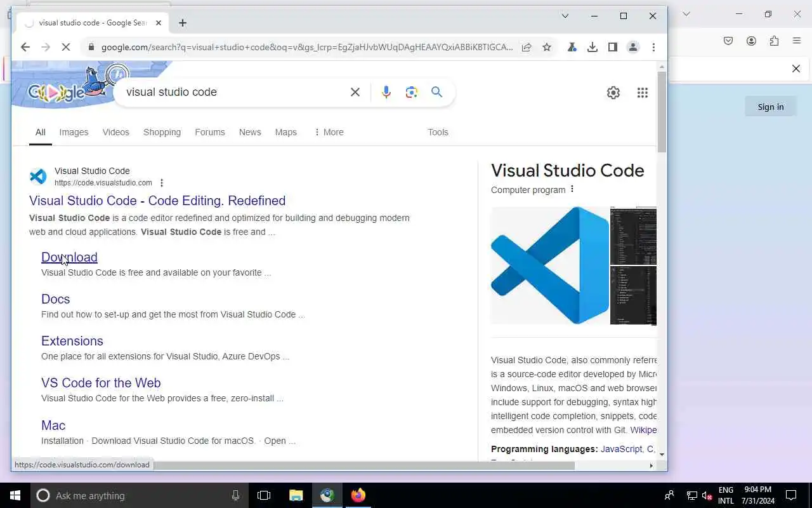Click the horizontal scrollbar right arrow
Viewport: 812px width, 508px height.
coord(651,465)
